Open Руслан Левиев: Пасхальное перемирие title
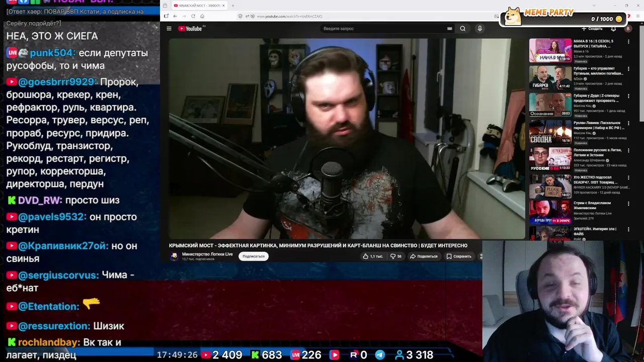Screen dimensions: 644x362 [599, 125]
